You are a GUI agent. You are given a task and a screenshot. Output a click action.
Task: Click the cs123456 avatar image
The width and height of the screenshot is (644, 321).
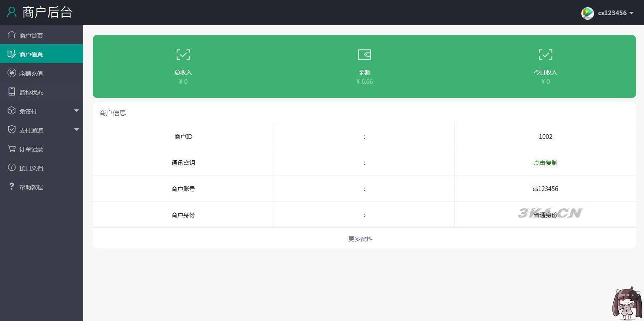click(x=587, y=13)
